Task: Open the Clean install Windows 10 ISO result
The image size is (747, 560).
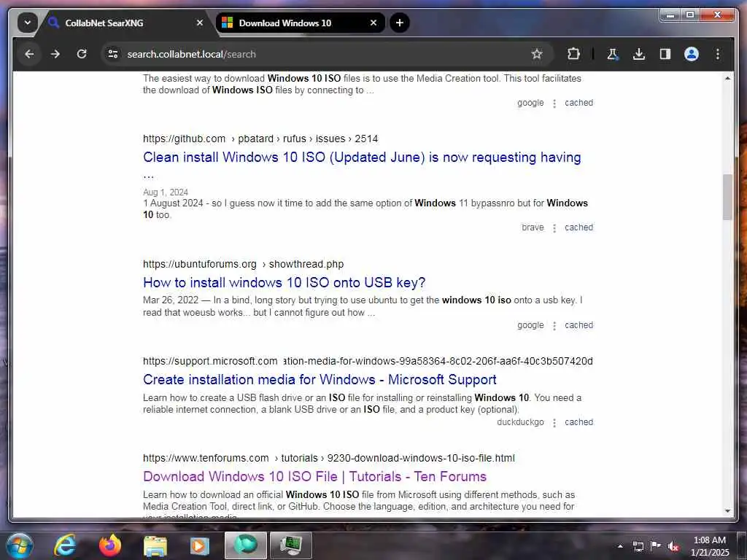Action: [362, 157]
